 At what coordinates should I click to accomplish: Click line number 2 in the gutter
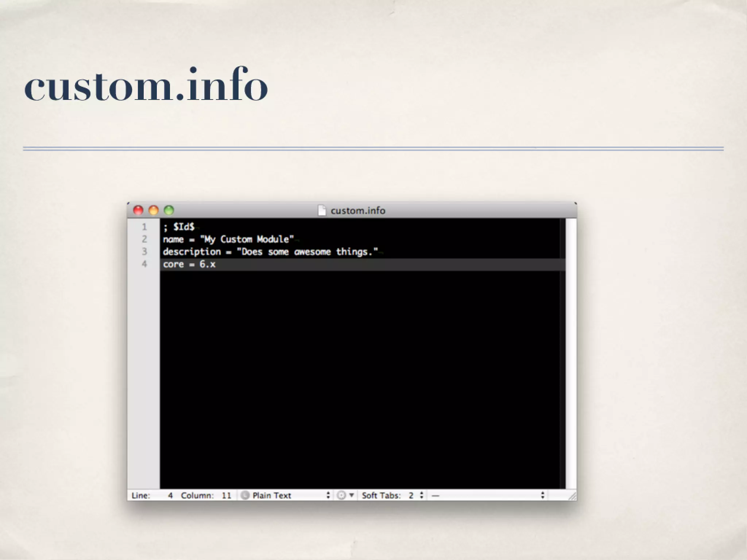[144, 239]
